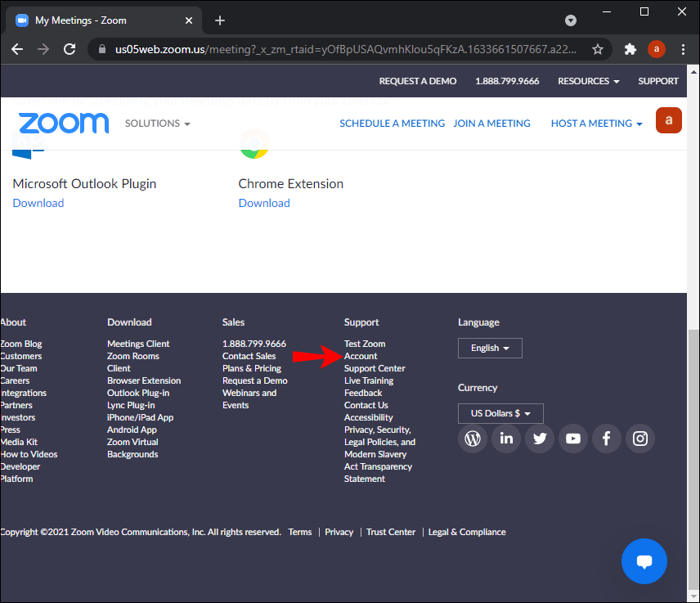This screenshot has height=603, width=700.
Task: Open the chat support bubble
Action: pyautogui.click(x=644, y=561)
